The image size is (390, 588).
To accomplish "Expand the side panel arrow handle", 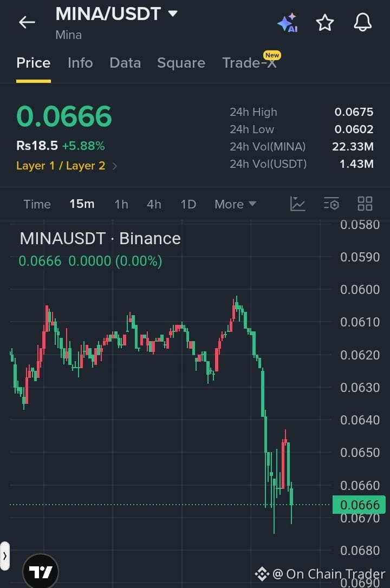I will (4, 556).
